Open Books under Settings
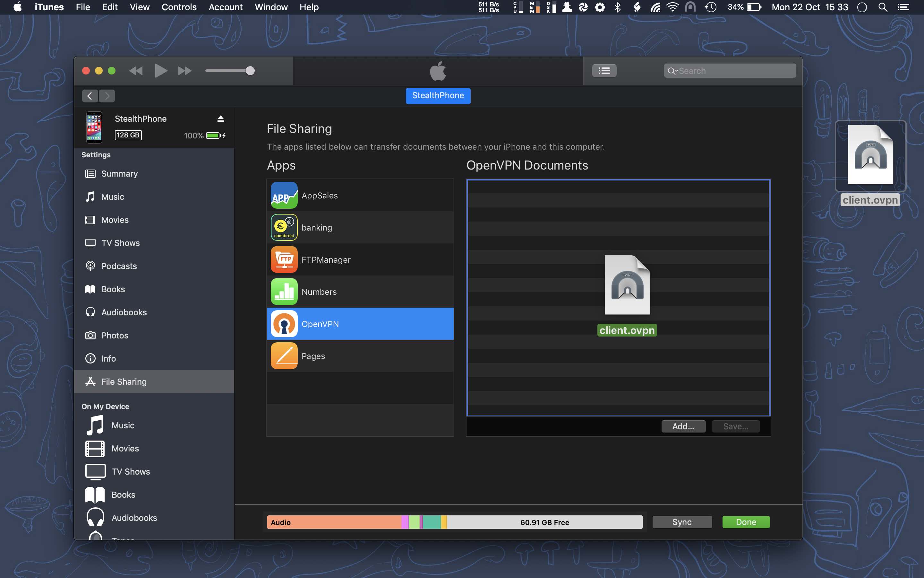The width and height of the screenshot is (924, 578). pyautogui.click(x=154, y=289)
